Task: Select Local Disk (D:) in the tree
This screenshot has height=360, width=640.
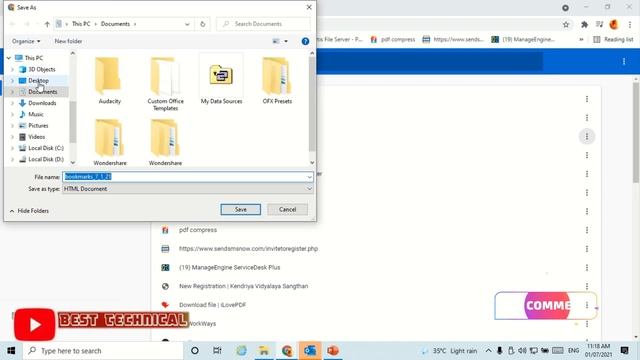Action: click(46, 159)
